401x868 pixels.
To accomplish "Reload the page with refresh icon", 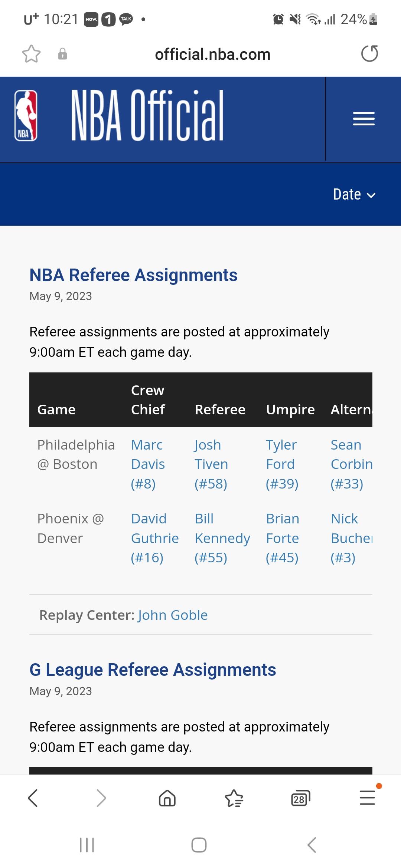I will [369, 54].
